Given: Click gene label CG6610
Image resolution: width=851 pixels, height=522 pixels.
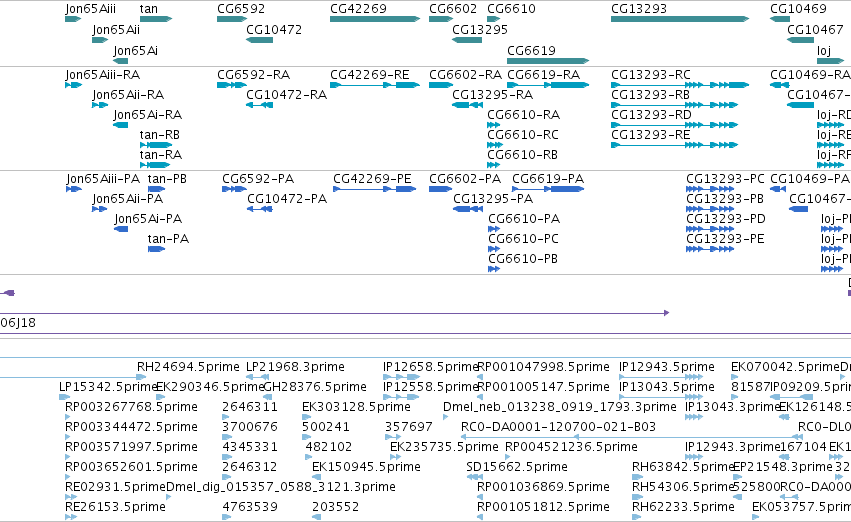Looking at the screenshot, I should [x=511, y=9].
